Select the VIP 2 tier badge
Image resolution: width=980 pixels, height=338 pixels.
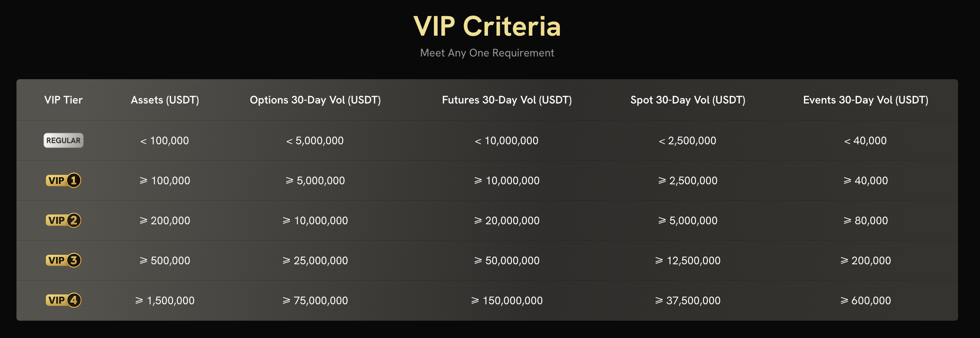[63, 220]
